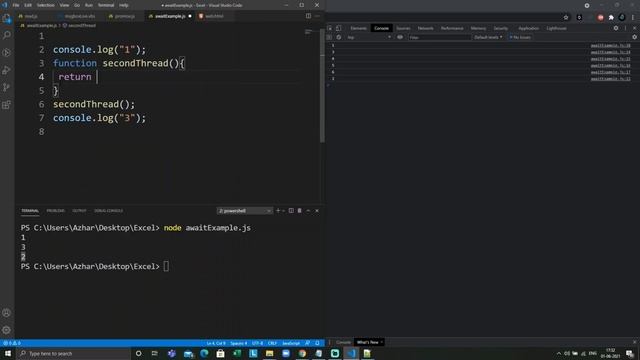Add a new terminal with plus icon
This screenshot has height=360, width=640.
278,211
